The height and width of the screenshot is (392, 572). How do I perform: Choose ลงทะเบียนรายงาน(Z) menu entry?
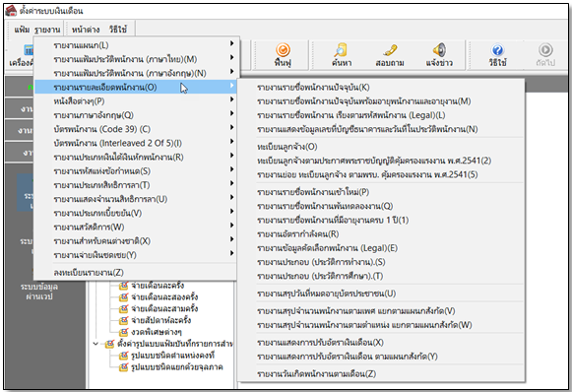136,272
